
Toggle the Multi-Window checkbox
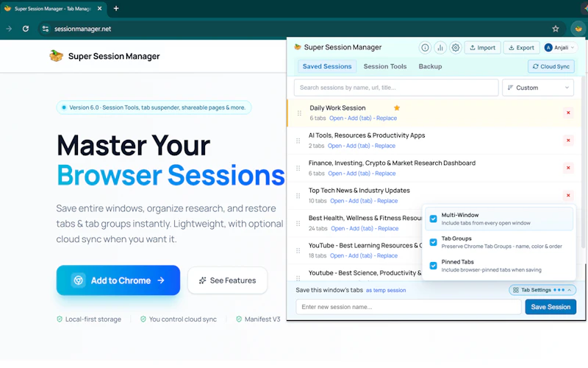tap(433, 219)
